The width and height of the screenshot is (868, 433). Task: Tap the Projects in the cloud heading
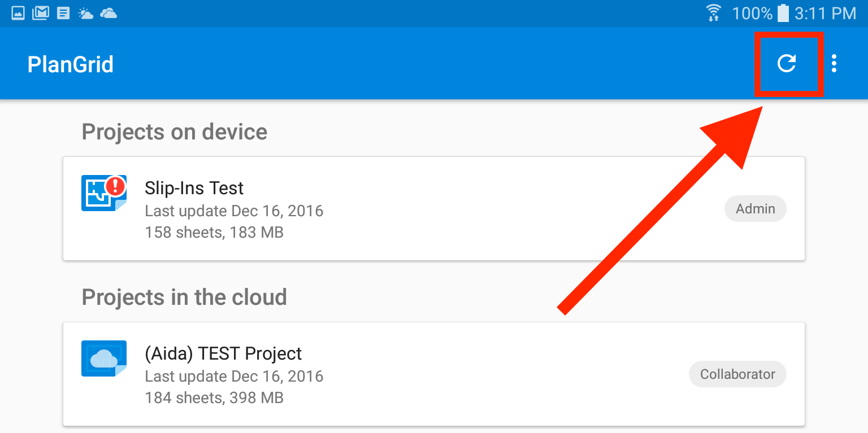[x=184, y=298]
